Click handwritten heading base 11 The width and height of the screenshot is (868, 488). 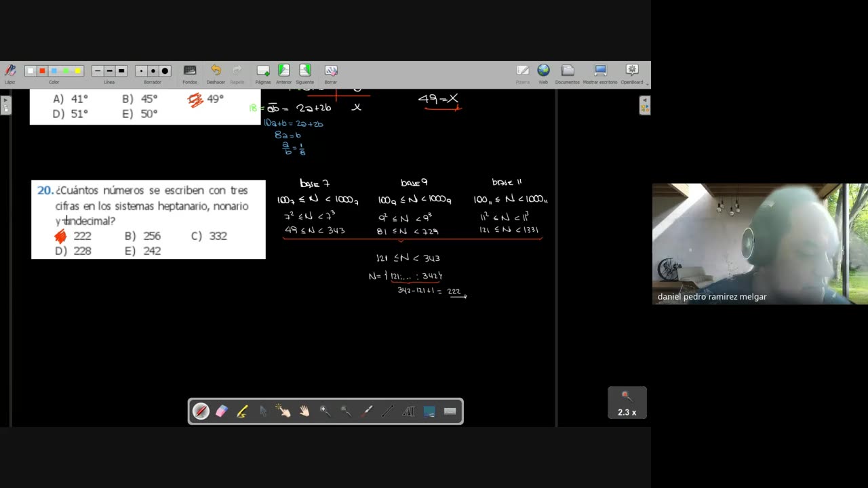pyautogui.click(x=507, y=182)
